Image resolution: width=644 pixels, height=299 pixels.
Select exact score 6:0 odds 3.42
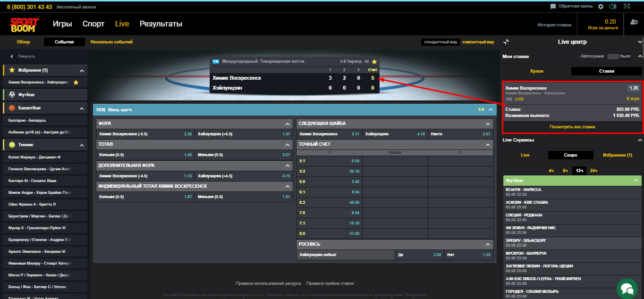329,182
